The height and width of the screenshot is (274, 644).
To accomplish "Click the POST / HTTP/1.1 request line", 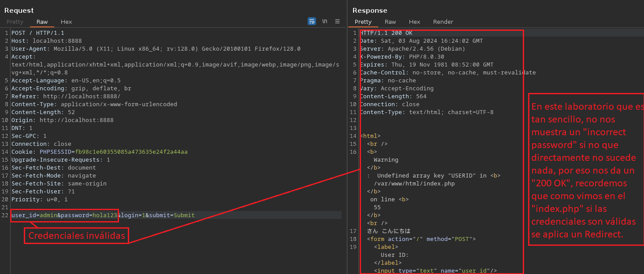I will [x=38, y=33].
